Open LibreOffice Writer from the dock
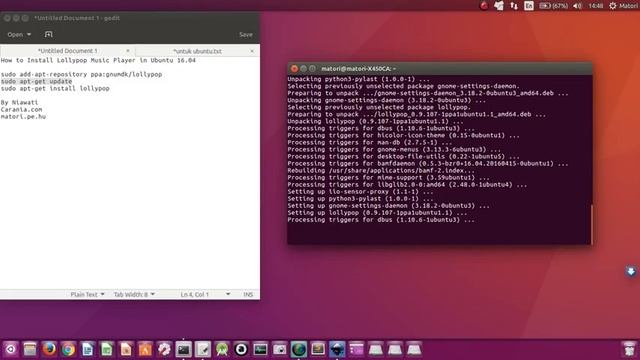This screenshot has height=360, width=640. click(87, 349)
